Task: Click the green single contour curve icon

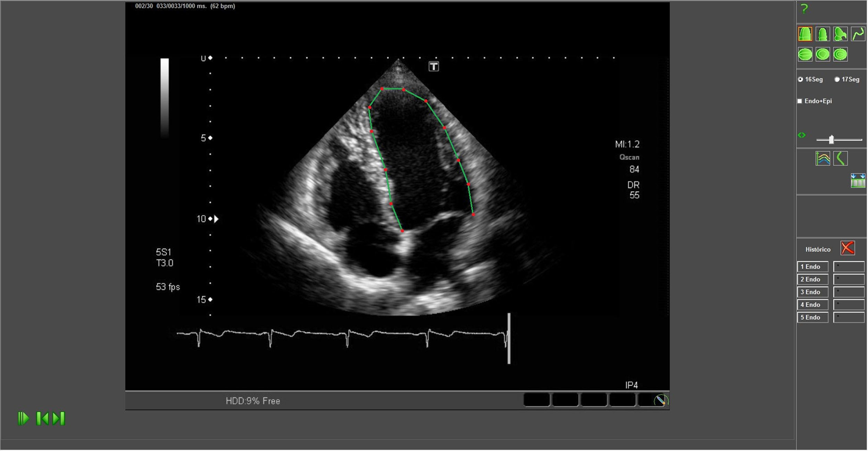Action: tap(840, 159)
